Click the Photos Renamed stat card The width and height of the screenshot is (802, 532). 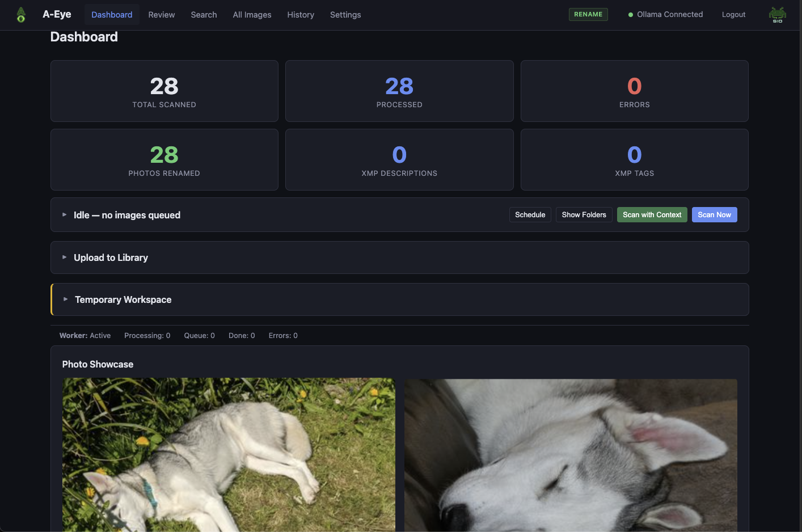164,159
